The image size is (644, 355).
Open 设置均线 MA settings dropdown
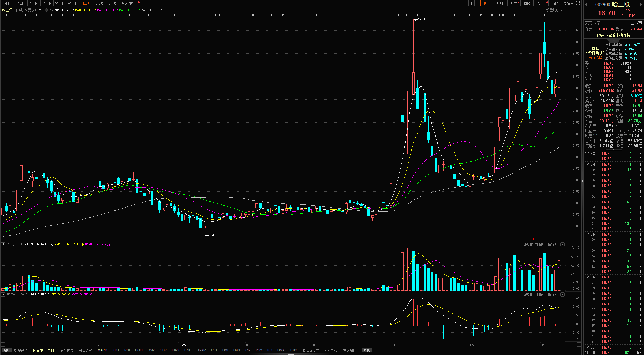coord(554,10)
